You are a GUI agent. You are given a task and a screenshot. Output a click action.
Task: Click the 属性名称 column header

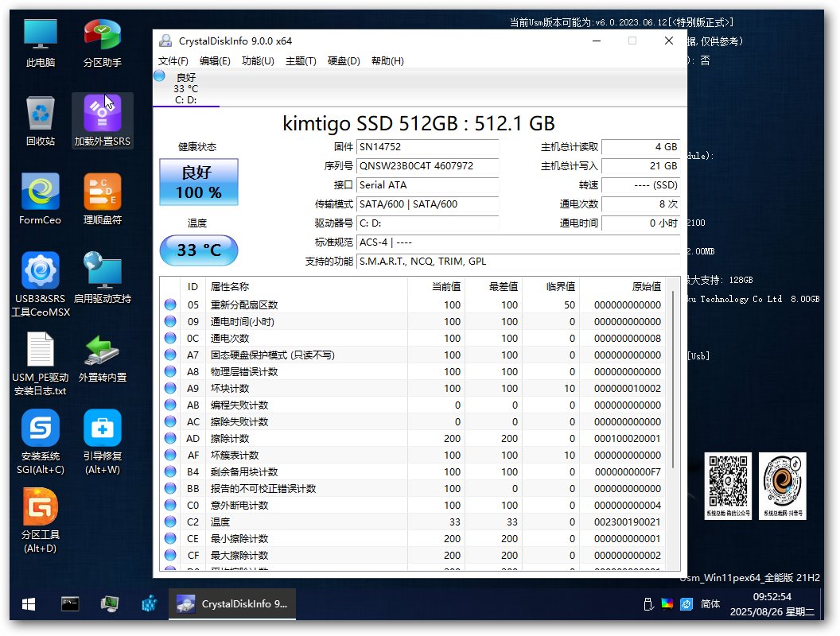pyautogui.click(x=307, y=286)
